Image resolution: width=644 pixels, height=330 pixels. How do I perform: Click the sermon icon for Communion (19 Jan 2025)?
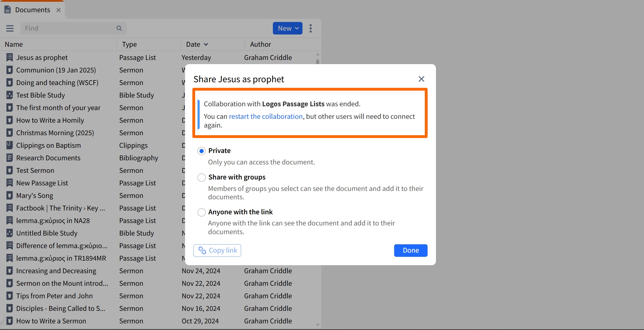click(x=10, y=70)
